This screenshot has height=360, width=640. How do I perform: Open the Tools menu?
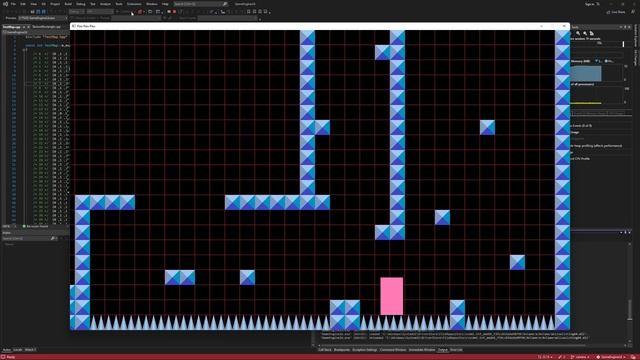[x=119, y=4]
